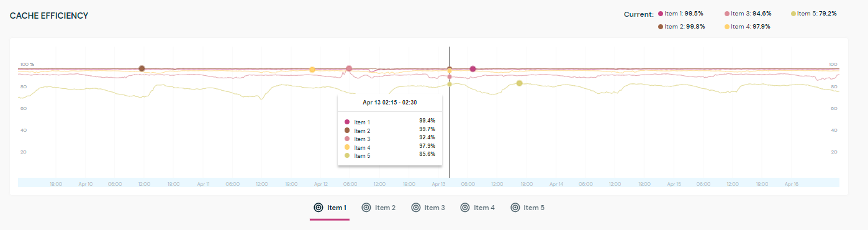Click the olive Item 5 marker on the chart line

(x=520, y=83)
